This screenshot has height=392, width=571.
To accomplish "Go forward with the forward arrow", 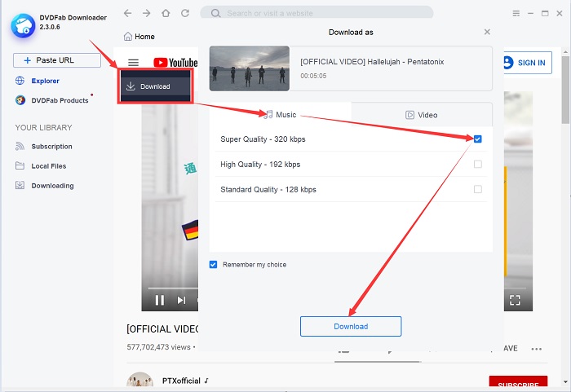I will tap(146, 14).
